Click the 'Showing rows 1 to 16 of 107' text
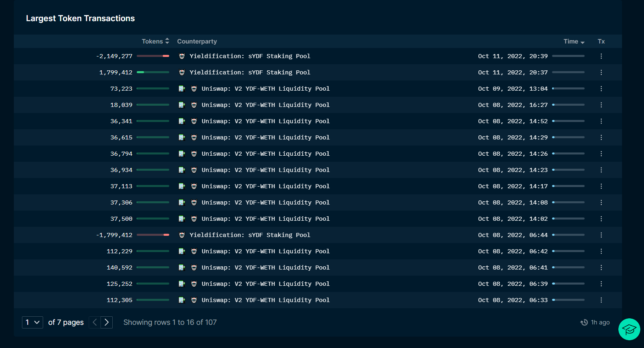This screenshot has height=348, width=644. coord(170,322)
